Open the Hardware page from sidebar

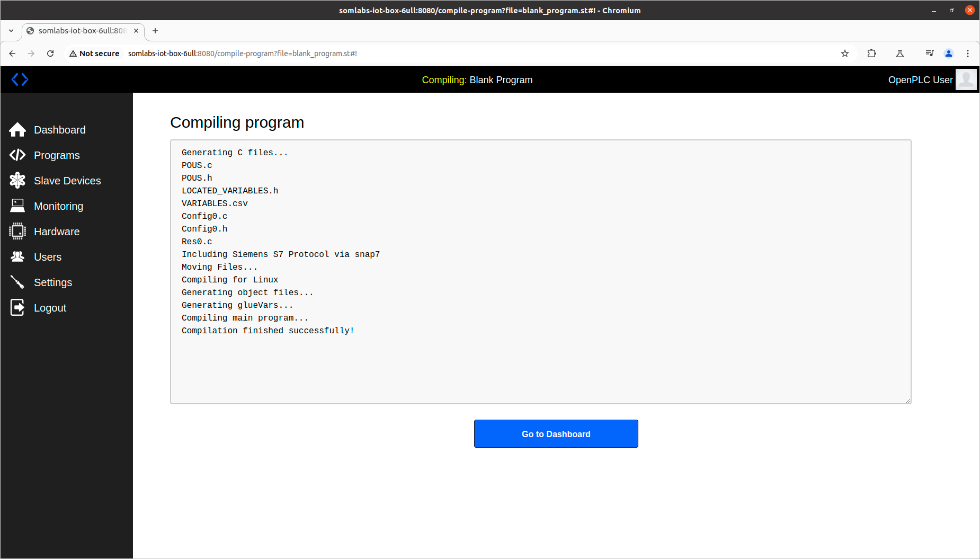point(57,232)
